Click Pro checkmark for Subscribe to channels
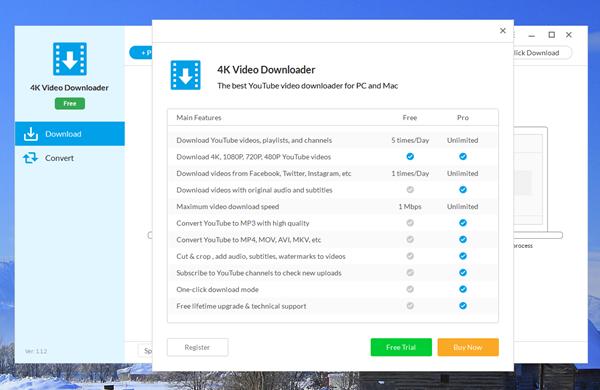This screenshot has height=390, width=600. coord(463,273)
